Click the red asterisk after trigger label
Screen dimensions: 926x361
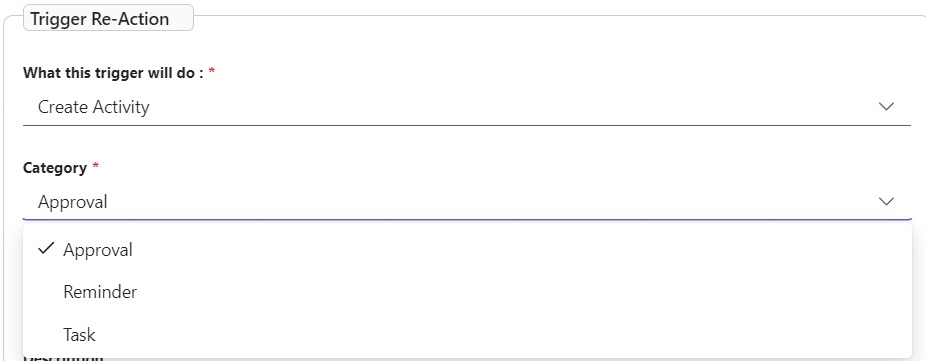212,71
